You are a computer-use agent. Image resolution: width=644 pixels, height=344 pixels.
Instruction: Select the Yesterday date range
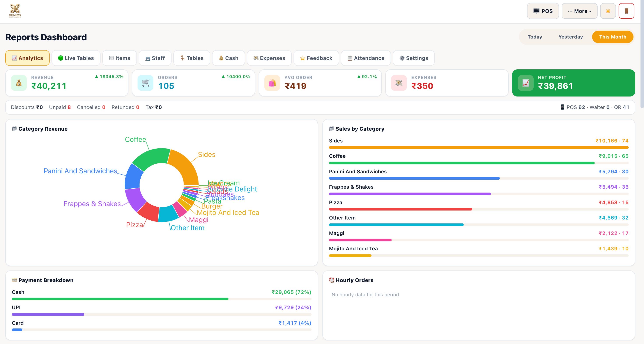570,37
